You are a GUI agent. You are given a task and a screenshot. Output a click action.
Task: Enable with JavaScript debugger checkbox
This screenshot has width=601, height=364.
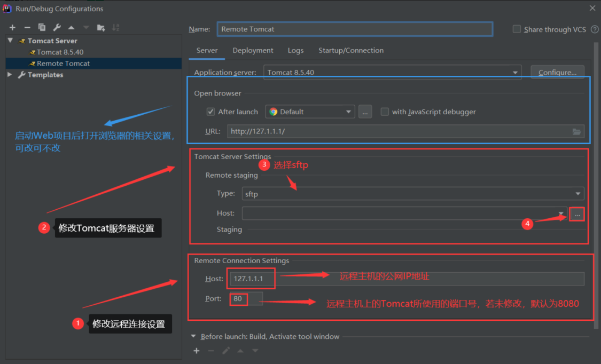point(385,112)
